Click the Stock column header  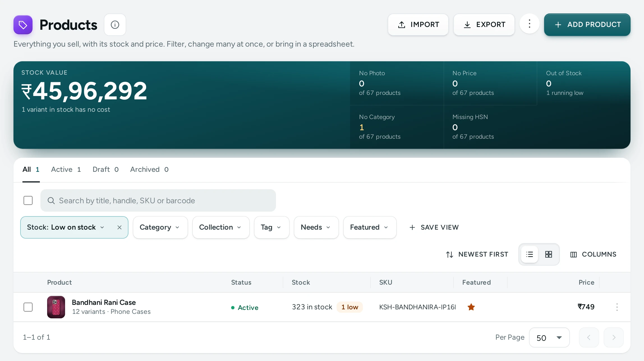[x=301, y=282]
